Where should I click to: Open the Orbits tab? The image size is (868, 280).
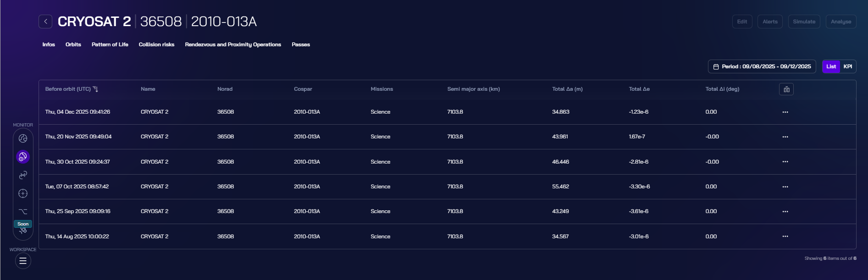[73, 44]
